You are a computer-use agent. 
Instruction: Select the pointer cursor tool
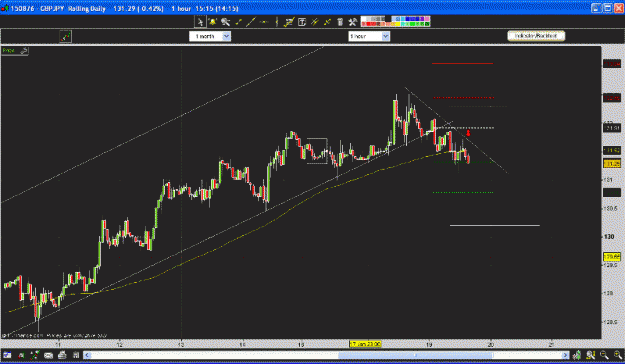pos(200,22)
